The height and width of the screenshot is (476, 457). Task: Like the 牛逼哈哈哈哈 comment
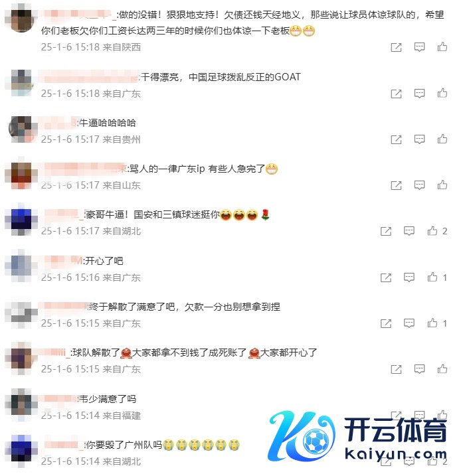[x=442, y=139]
